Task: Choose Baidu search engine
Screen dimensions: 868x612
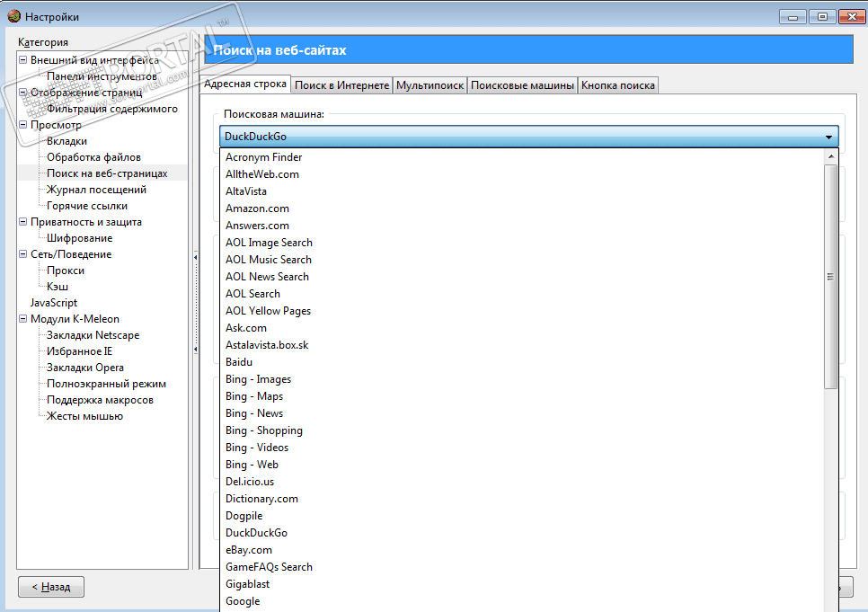Action: pos(522,362)
